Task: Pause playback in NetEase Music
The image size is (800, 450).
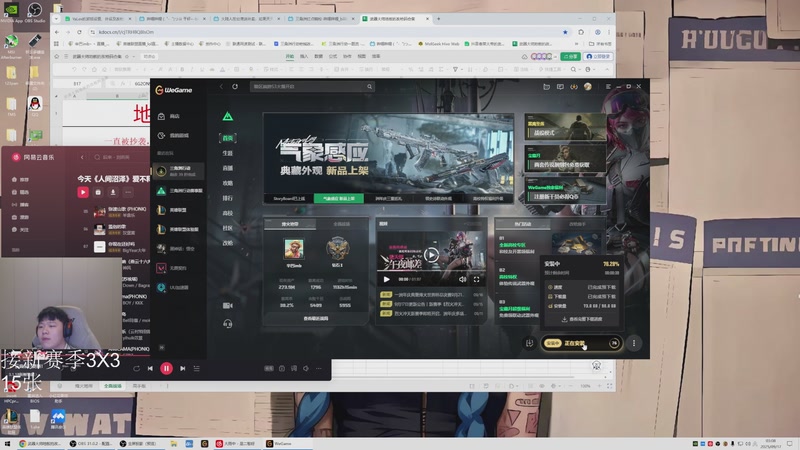Action: pos(166,368)
